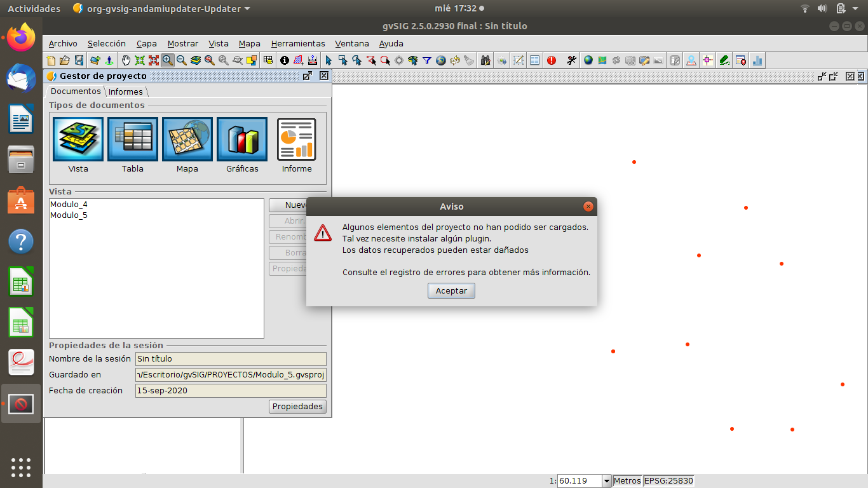This screenshot has height=488, width=868.
Task: Open Ubuntu Software from the dock
Action: coord(21,200)
